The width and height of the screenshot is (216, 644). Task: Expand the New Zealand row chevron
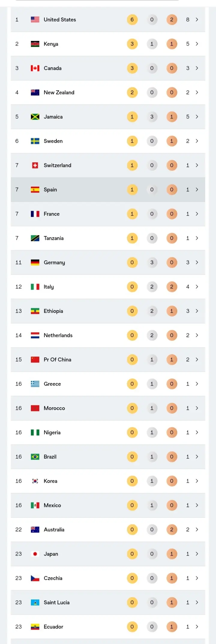[x=197, y=92]
